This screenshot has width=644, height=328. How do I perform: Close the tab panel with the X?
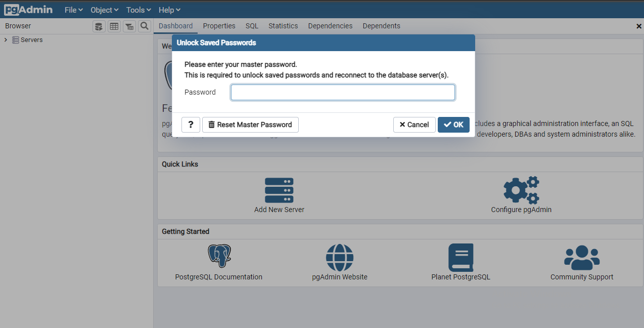point(638,26)
